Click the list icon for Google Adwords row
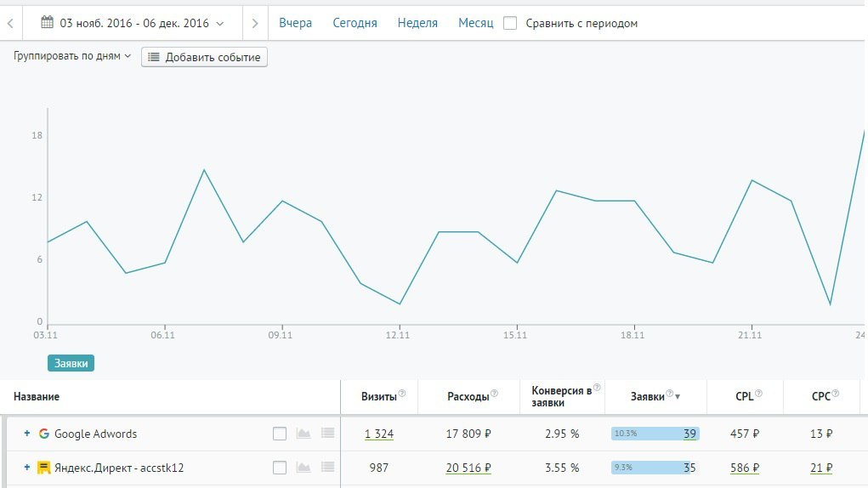 click(x=328, y=434)
